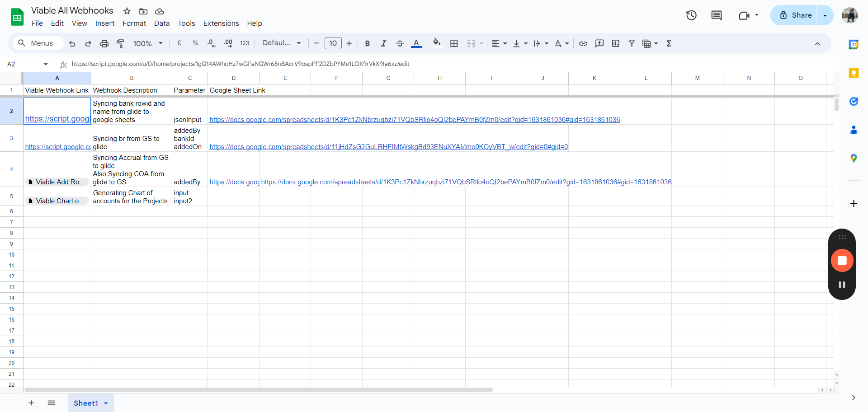Decrease decimal places icon
Viewport: 868px width, 412px height.
pyautogui.click(x=211, y=43)
